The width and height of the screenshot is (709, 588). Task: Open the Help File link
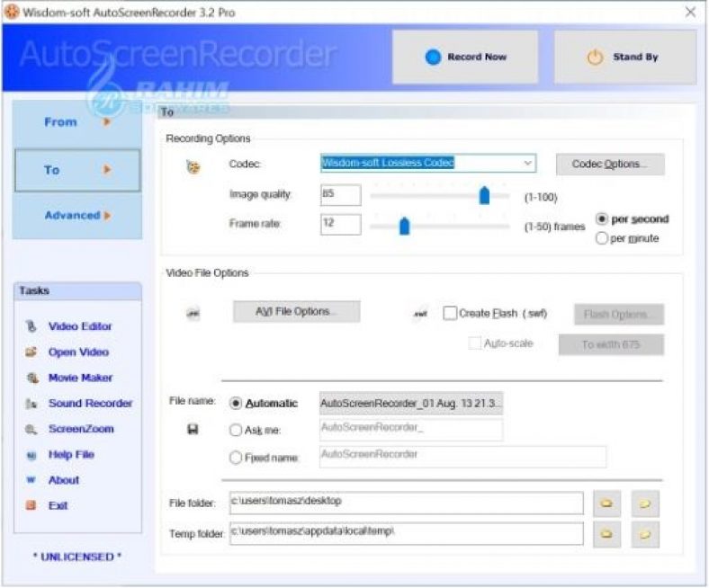tap(71, 455)
